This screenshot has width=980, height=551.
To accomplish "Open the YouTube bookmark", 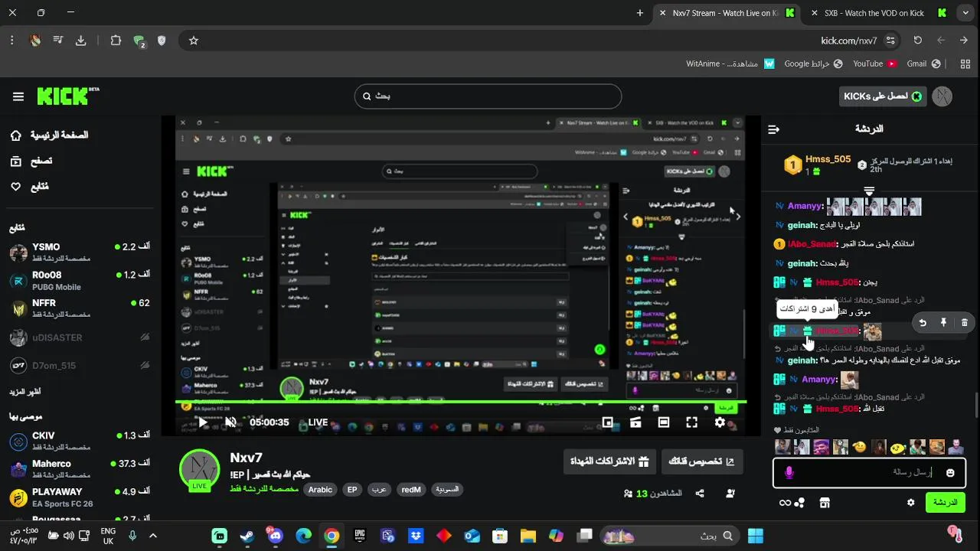I will (874, 64).
